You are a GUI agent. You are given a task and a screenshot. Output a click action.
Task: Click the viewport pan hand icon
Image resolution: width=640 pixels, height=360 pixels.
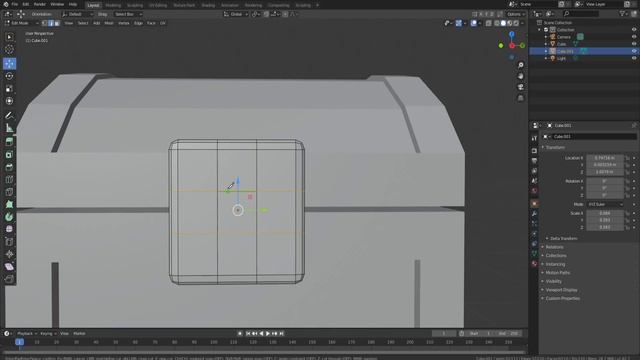[x=520, y=76]
